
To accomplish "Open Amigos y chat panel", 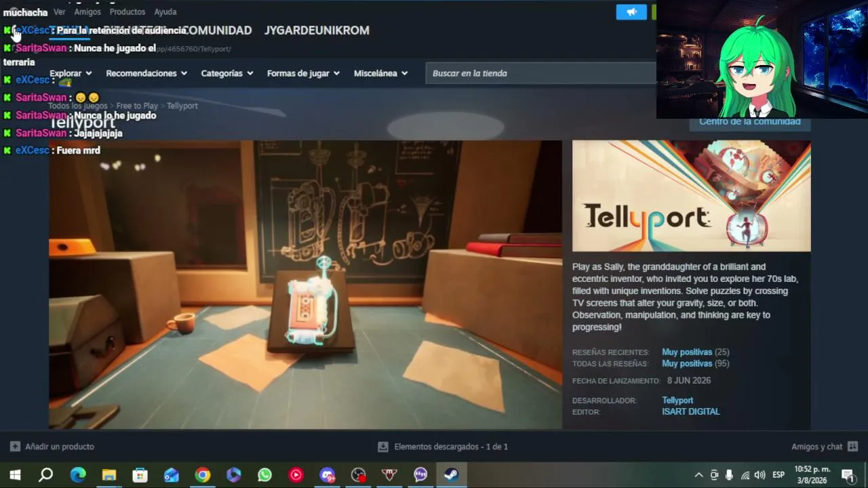I will (816, 447).
